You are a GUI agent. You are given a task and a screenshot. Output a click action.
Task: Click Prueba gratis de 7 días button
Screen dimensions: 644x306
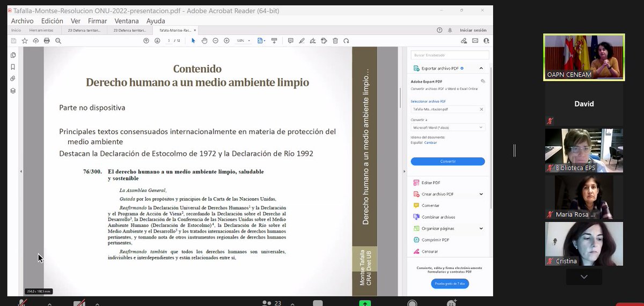[450, 283]
